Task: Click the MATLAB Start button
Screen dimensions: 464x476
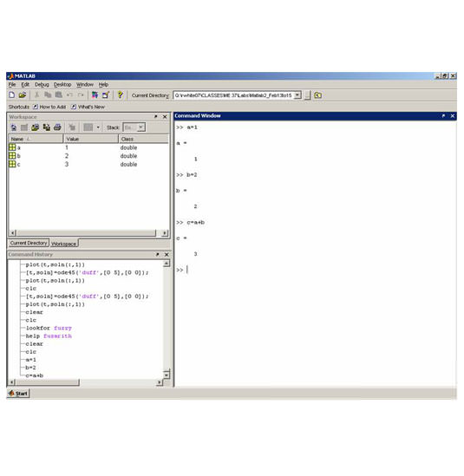Action: click(x=18, y=394)
